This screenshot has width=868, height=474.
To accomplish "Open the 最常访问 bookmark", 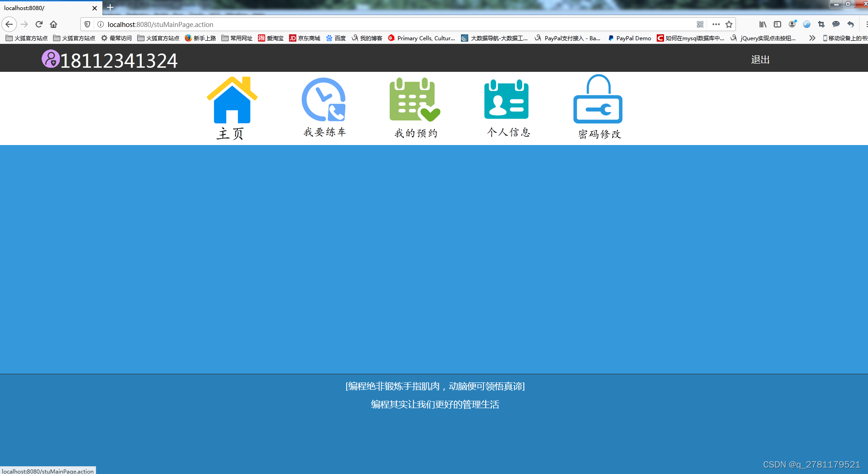I will pos(117,38).
